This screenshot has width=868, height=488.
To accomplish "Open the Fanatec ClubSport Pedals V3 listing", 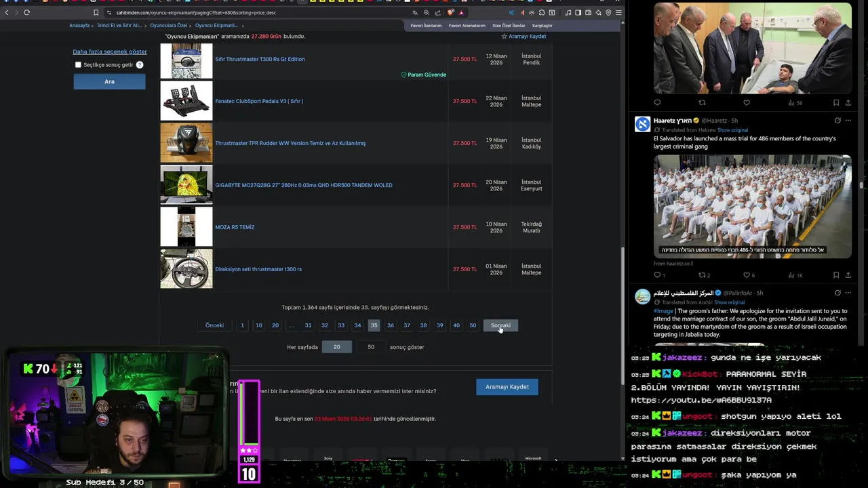I will tap(259, 101).
